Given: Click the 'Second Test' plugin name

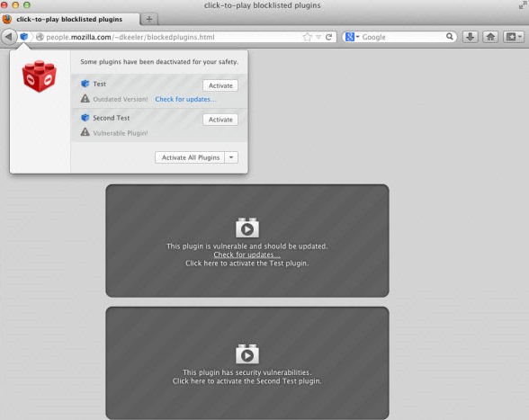Looking at the screenshot, I should (x=112, y=118).
